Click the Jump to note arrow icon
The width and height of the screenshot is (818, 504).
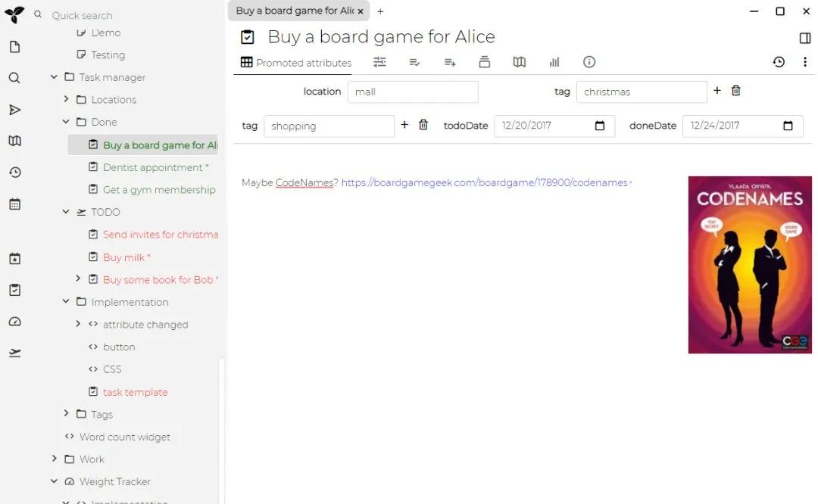[x=14, y=110]
